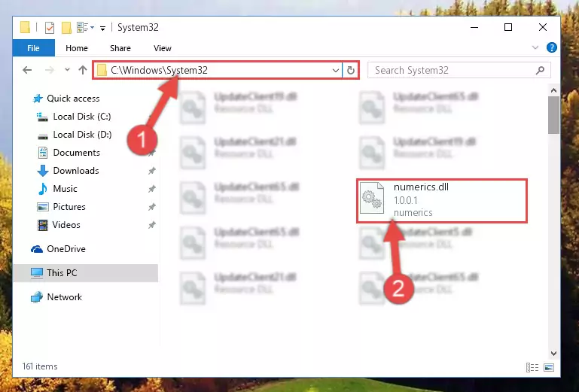Image resolution: width=579 pixels, height=392 pixels.
Task: Open the Share ribbon tab
Action: [120, 48]
